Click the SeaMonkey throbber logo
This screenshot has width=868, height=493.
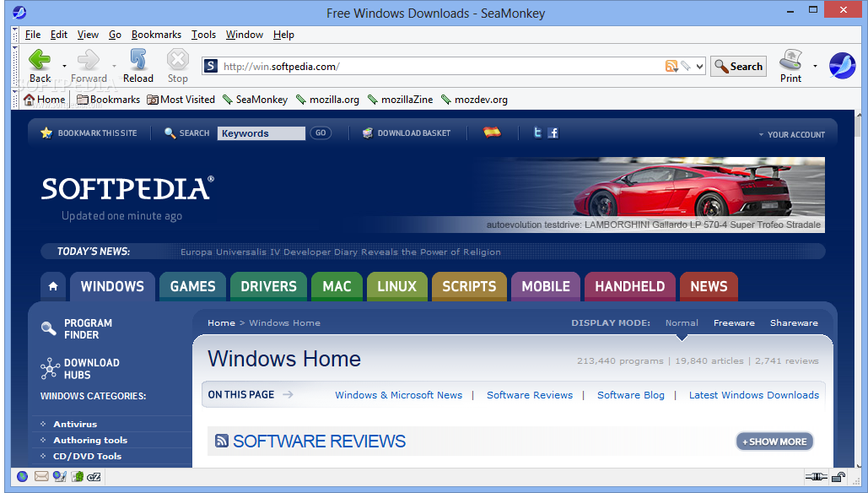[x=842, y=65]
